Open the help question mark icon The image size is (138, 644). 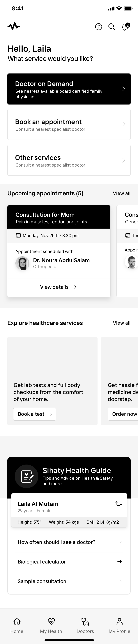point(99,27)
